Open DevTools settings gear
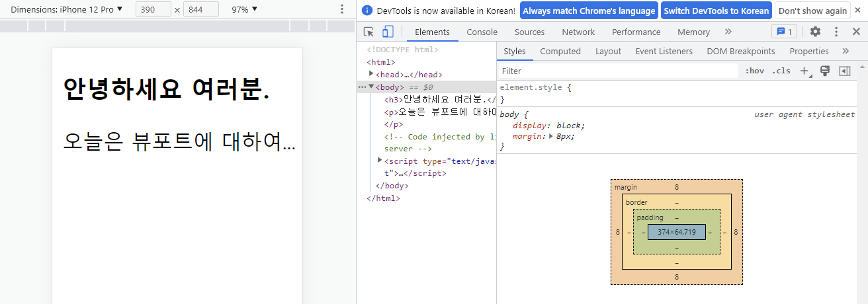 pos(816,32)
